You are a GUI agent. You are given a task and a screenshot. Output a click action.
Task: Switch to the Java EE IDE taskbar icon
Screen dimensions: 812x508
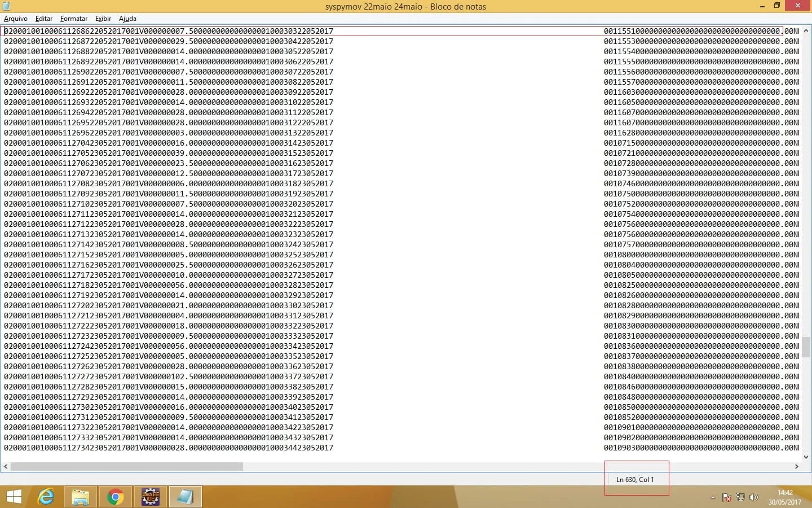(x=151, y=497)
